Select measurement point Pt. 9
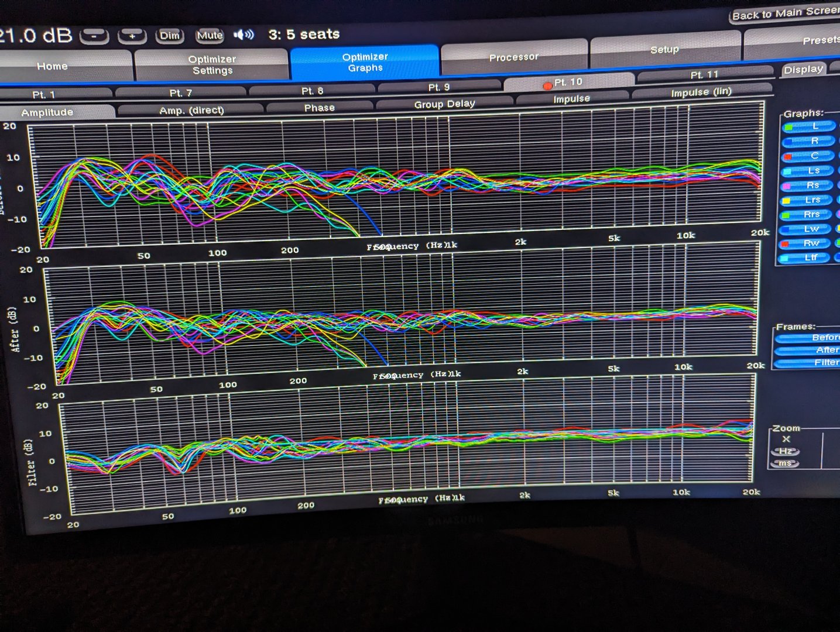840x632 pixels. tap(438, 87)
